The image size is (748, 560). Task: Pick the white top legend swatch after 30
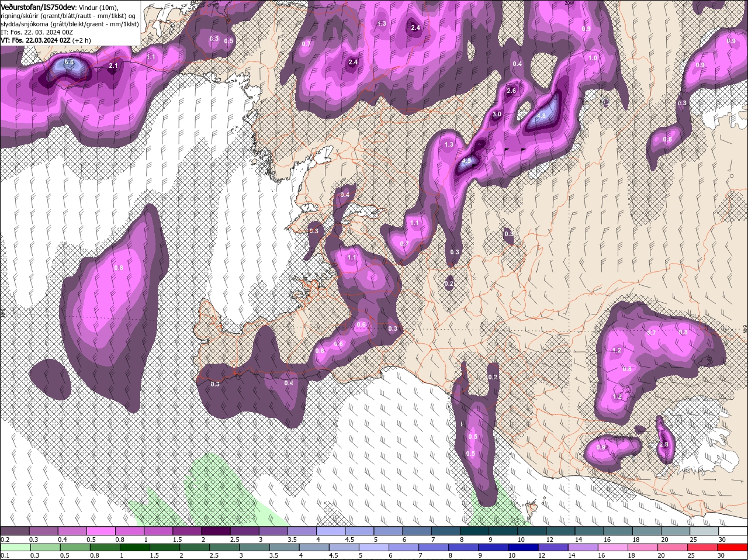click(x=733, y=531)
